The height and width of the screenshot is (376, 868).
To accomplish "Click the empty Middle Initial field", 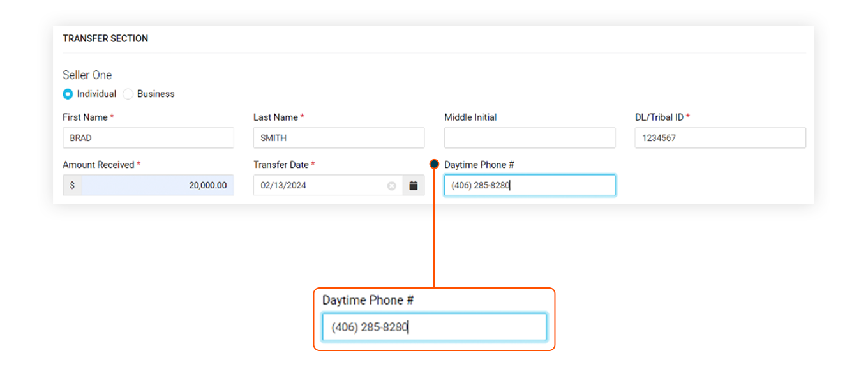I will pos(530,138).
